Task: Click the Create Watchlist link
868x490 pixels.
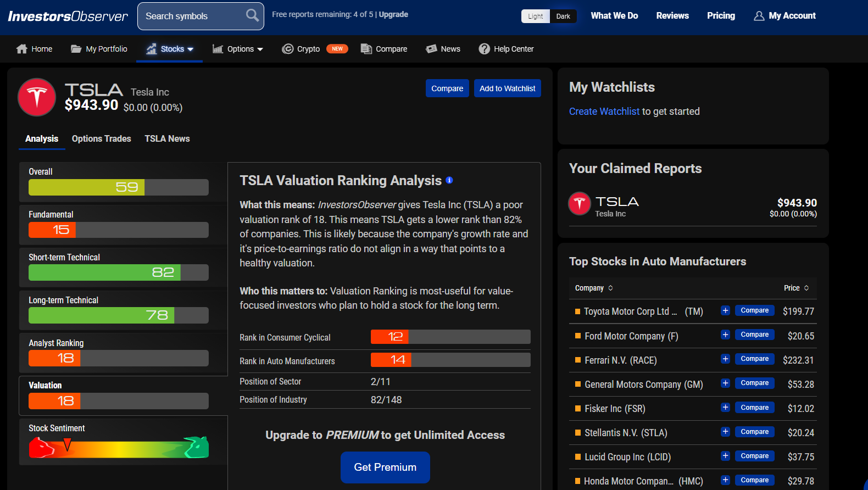Action: click(x=604, y=112)
